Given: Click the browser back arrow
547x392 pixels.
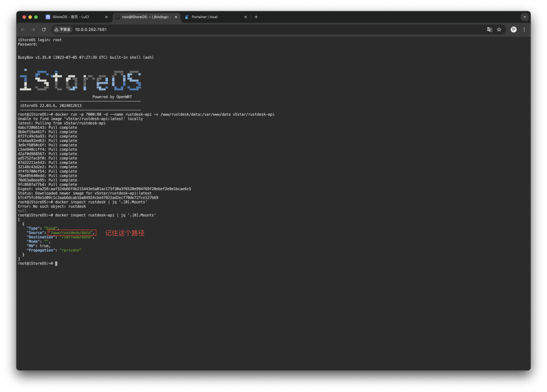Looking at the screenshot, I should 23,29.
